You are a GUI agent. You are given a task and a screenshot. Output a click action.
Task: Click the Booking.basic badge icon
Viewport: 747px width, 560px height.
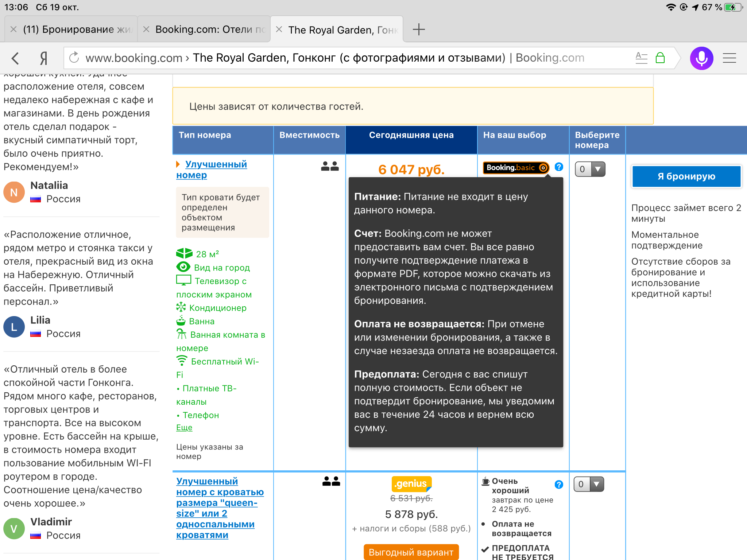[x=516, y=168]
